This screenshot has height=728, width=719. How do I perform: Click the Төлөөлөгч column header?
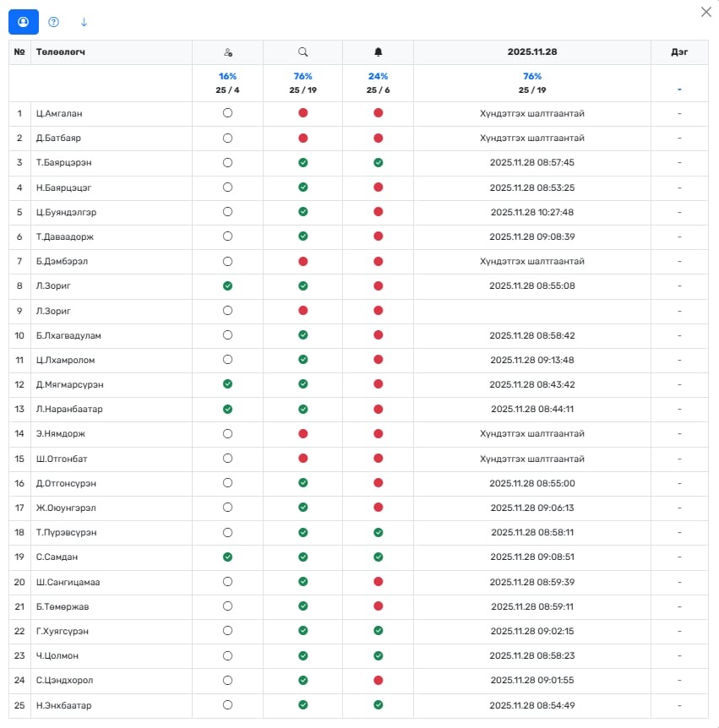coord(61,52)
